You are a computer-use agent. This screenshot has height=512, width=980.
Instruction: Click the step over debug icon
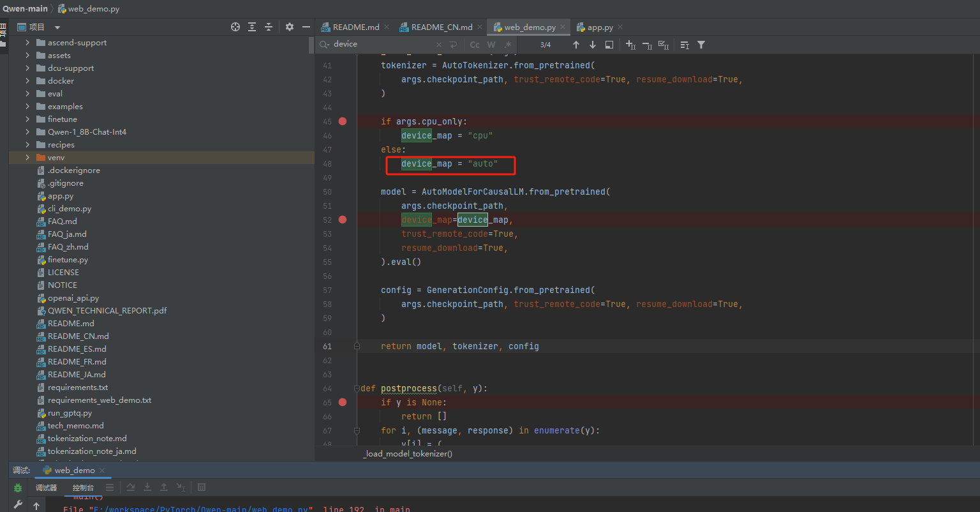click(131, 487)
